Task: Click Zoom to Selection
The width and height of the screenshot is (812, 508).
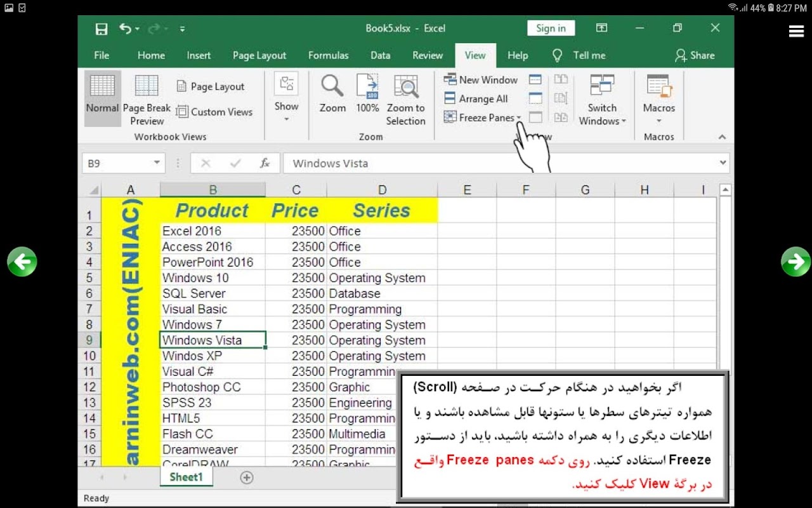Action: (406, 100)
